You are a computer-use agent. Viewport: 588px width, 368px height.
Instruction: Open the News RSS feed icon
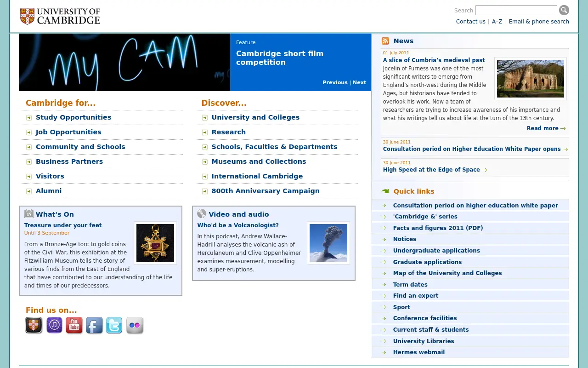pos(385,41)
